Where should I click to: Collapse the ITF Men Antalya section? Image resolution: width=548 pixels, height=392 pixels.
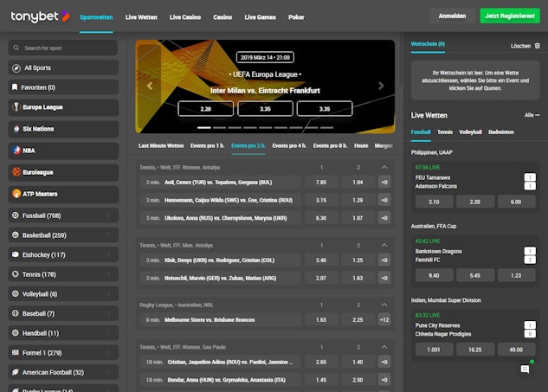pos(384,245)
